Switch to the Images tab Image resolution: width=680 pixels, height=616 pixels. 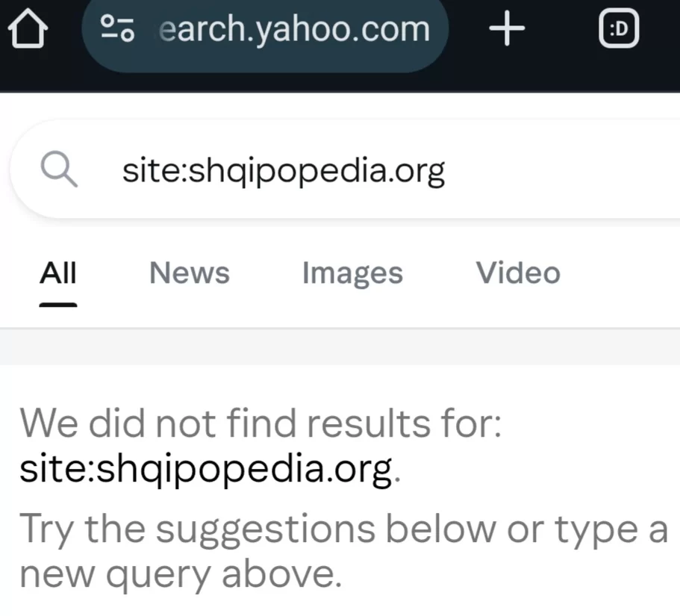tap(352, 273)
